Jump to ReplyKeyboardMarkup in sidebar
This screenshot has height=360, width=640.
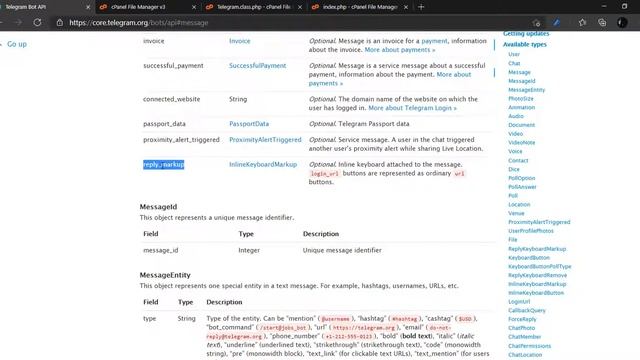(x=537, y=249)
